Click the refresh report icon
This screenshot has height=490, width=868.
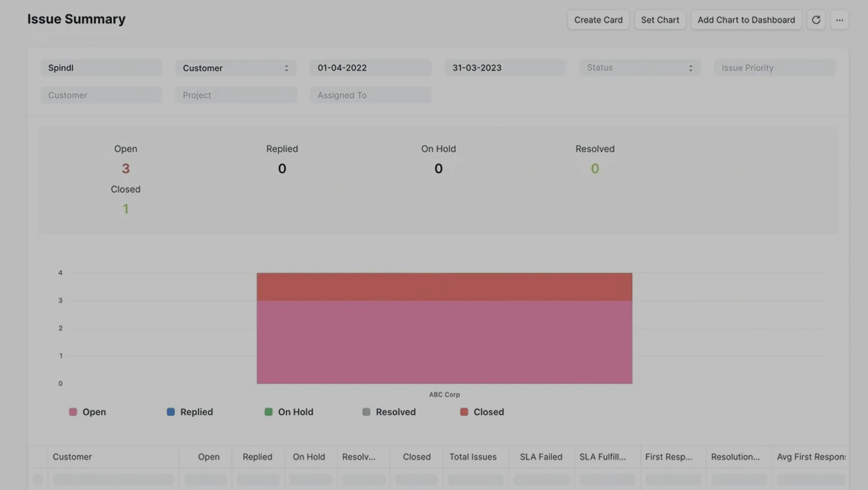(816, 20)
